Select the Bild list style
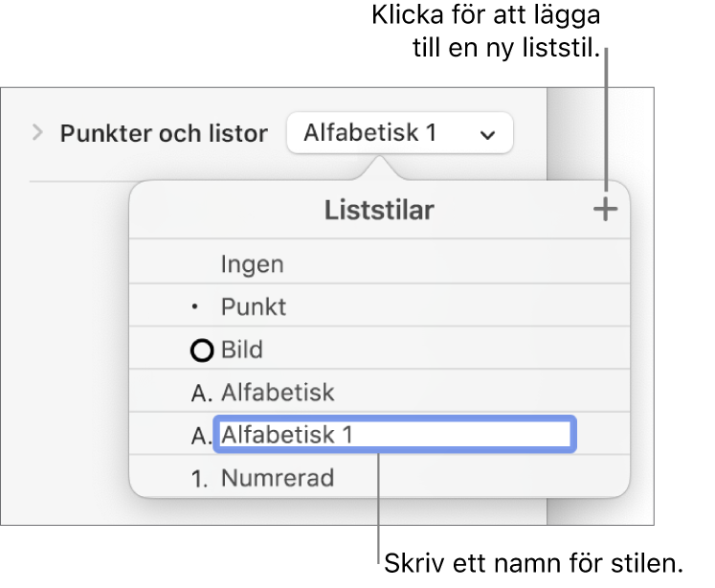715x588 pixels. pos(379,348)
